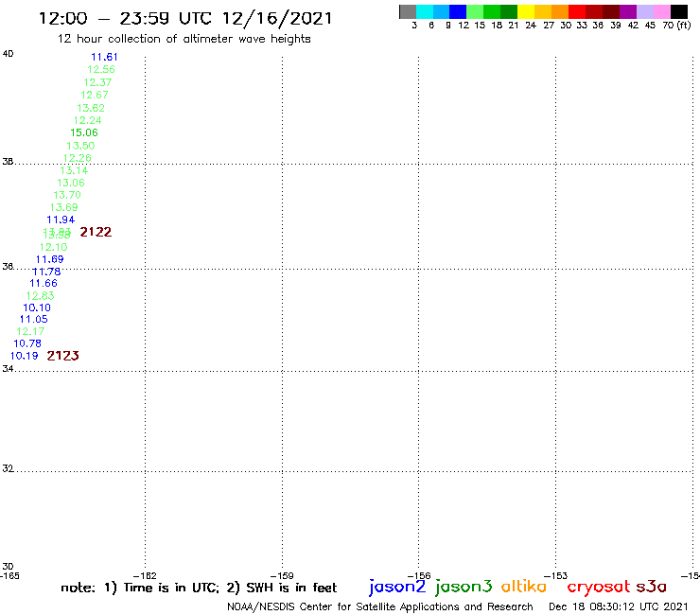Click the wave height reading 12.37
The width and height of the screenshot is (700, 615).
pos(97,82)
